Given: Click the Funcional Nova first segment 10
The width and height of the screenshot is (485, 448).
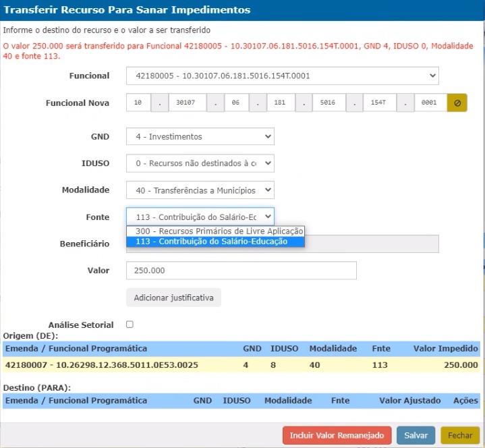Looking at the screenshot, I should (x=138, y=103).
